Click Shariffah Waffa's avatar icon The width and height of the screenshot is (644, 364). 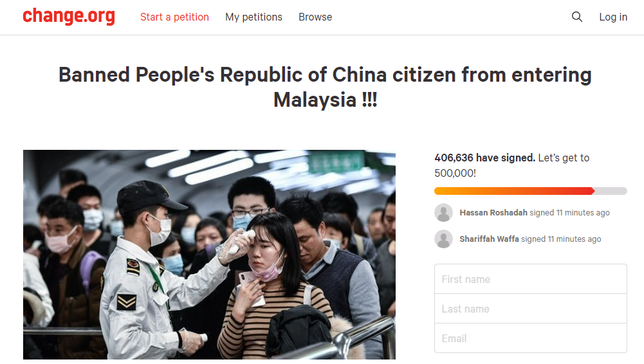tap(443, 239)
